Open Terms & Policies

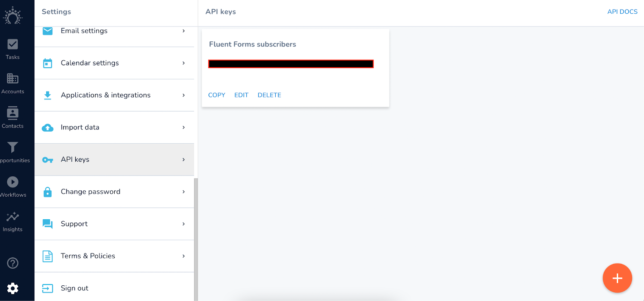pyautogui.click(x=114, y=256)
